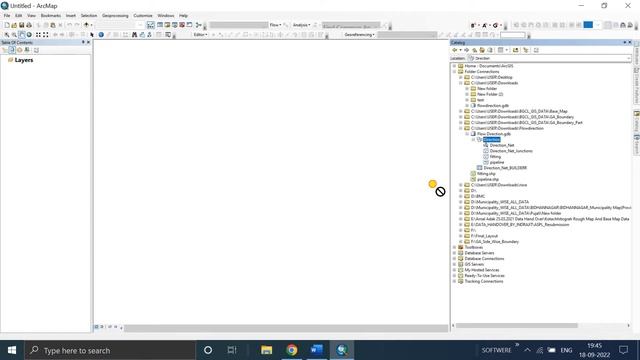Select the Zoom In tool
640x360 pixels.
[7, 35]
